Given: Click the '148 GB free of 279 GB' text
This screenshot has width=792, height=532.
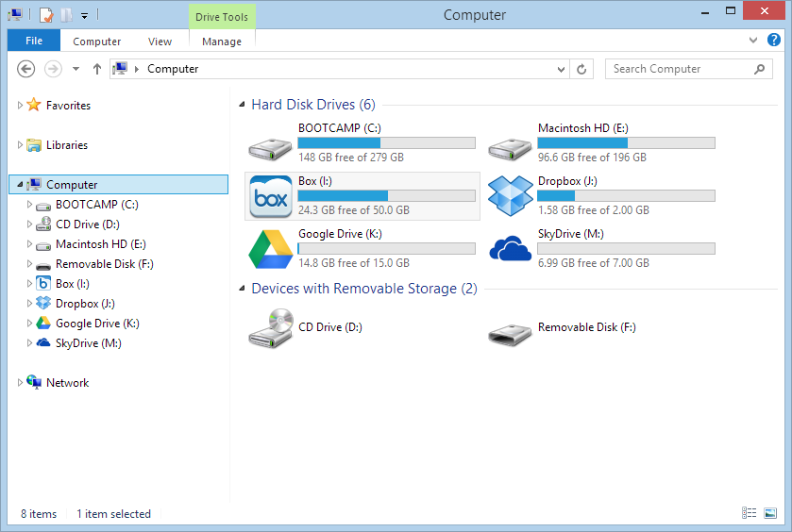Looking at the screenshot, I should coord(351,158).
